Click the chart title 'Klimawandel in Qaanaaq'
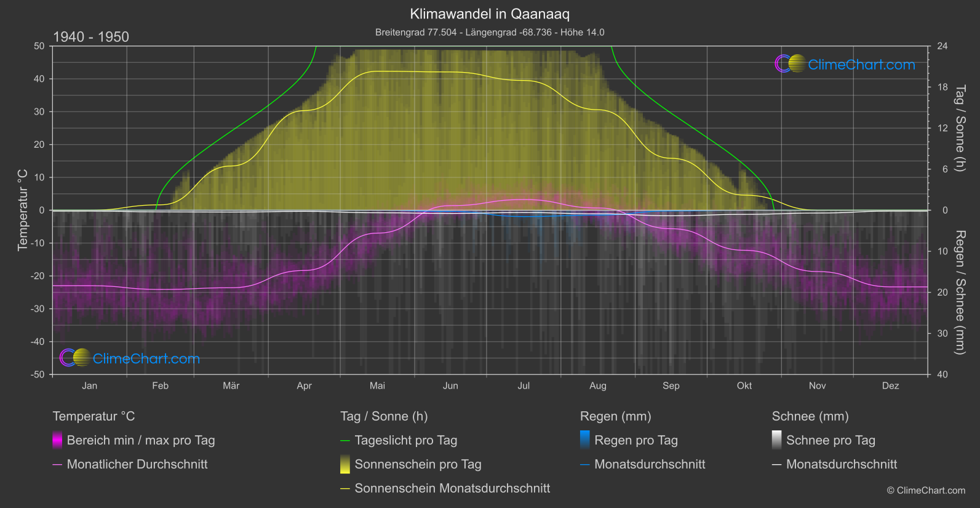The width and height of the screenshot is (980, 508). [x=490, y=14]
